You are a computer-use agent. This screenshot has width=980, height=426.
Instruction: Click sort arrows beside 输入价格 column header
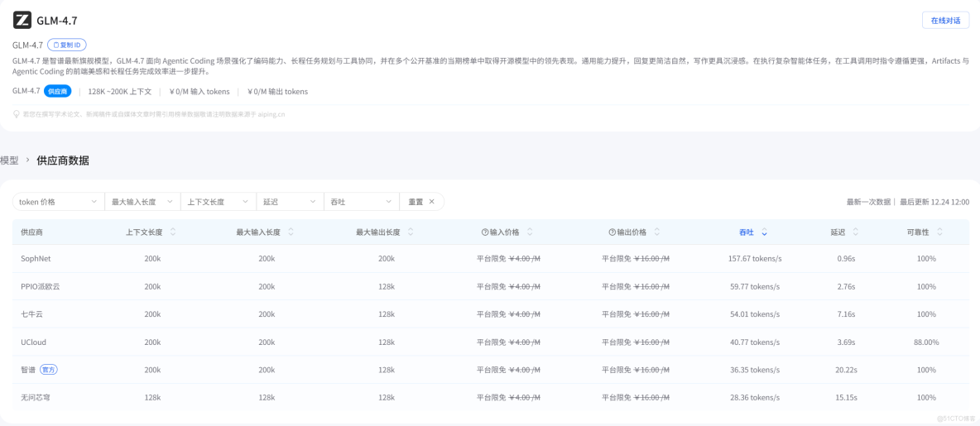click(x=530, y=232)
